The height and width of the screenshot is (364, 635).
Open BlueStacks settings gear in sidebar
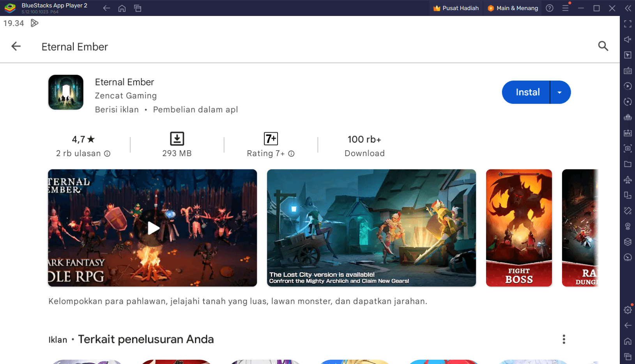pos(628,310)
